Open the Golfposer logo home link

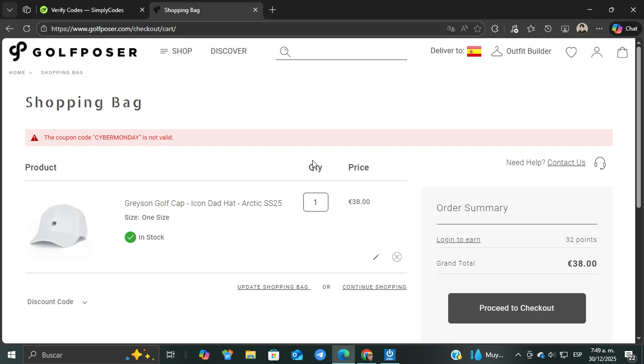pyautogui.click(x=73, y=52)
